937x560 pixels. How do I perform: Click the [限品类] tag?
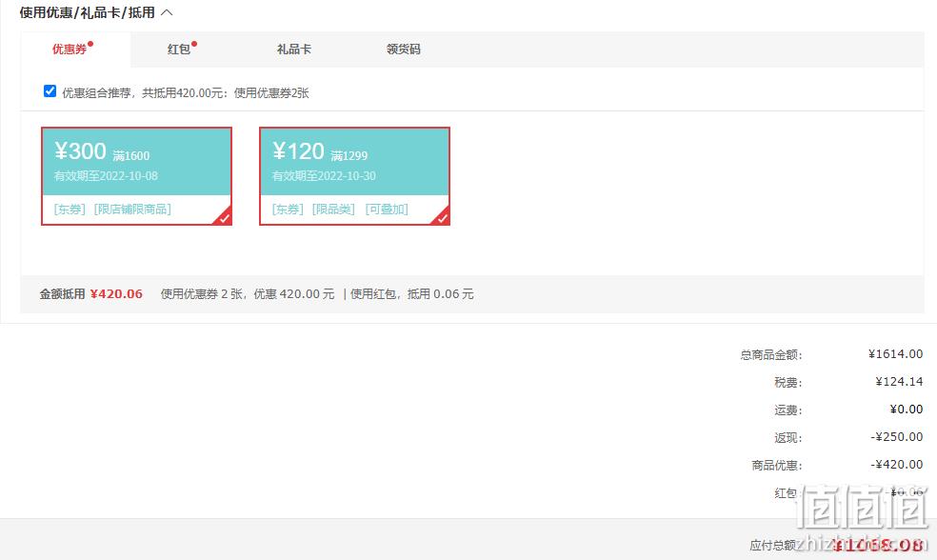tap(333, 210)
